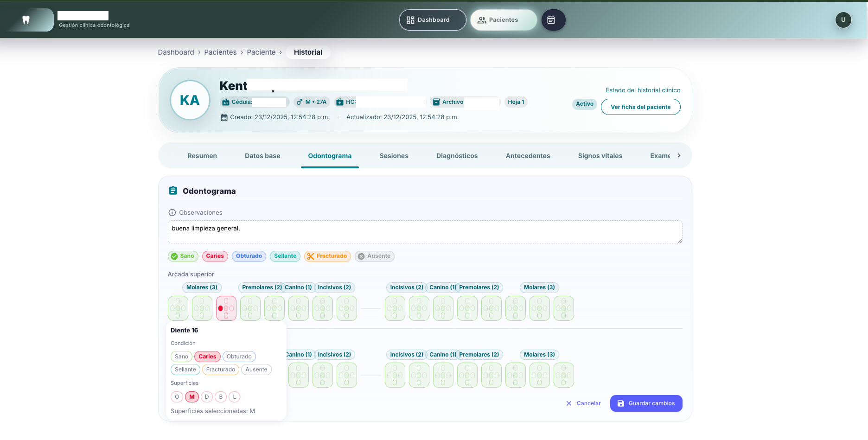This screenshot has height=440, width=868.
Task: Click the user avatar U icon
Action: click(x=843, y=20)
